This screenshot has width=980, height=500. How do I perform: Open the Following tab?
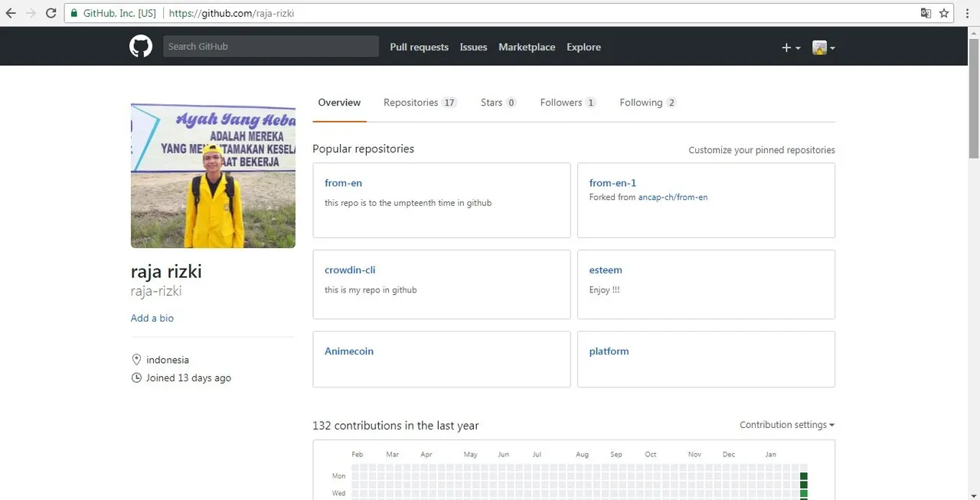tap(648, 103)
